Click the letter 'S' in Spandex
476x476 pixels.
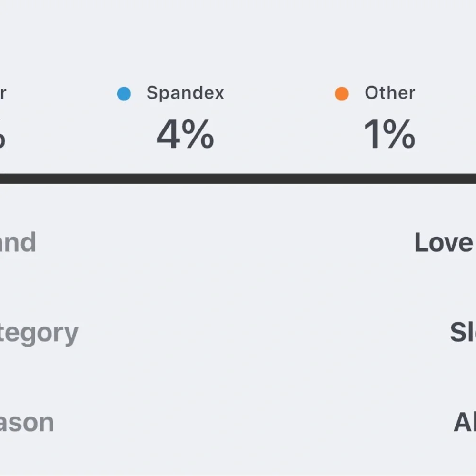pos(152,93)
